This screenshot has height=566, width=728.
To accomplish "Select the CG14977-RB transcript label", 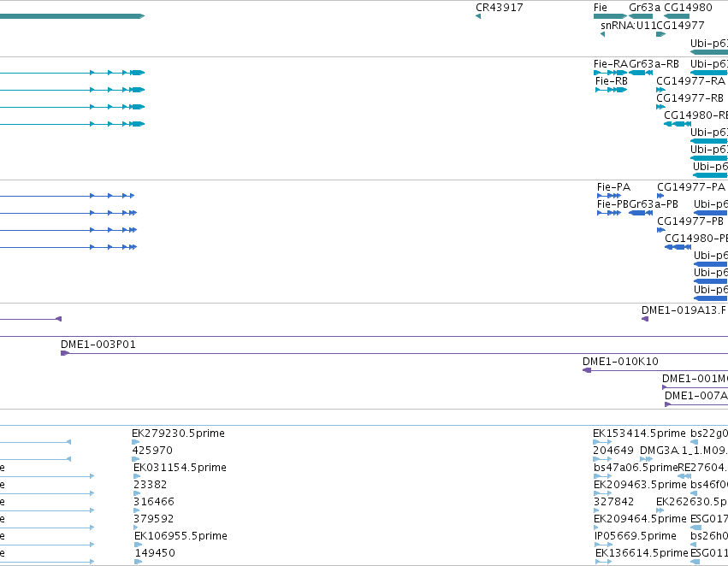I will point(690,97).
